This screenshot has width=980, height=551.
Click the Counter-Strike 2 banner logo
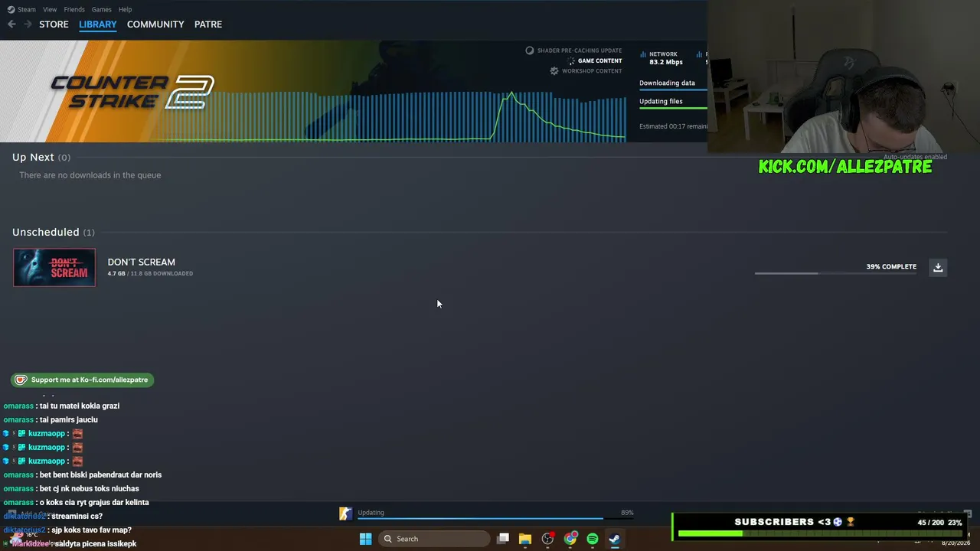click(132, 91)
